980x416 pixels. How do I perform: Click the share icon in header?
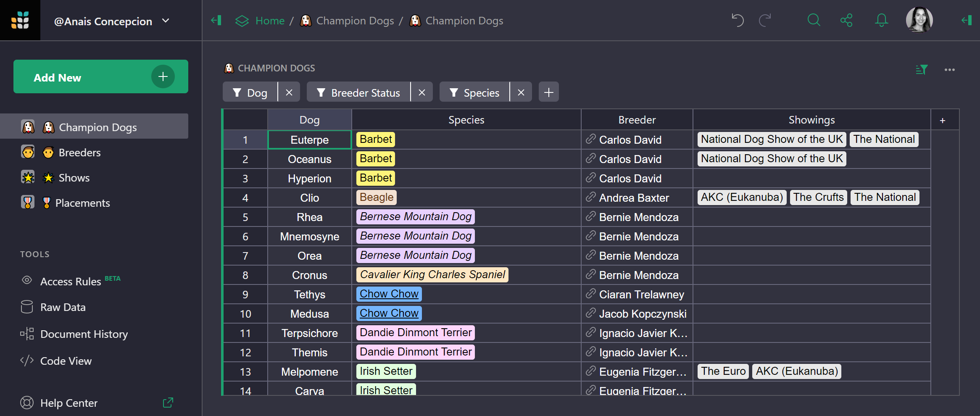point(846,20)
